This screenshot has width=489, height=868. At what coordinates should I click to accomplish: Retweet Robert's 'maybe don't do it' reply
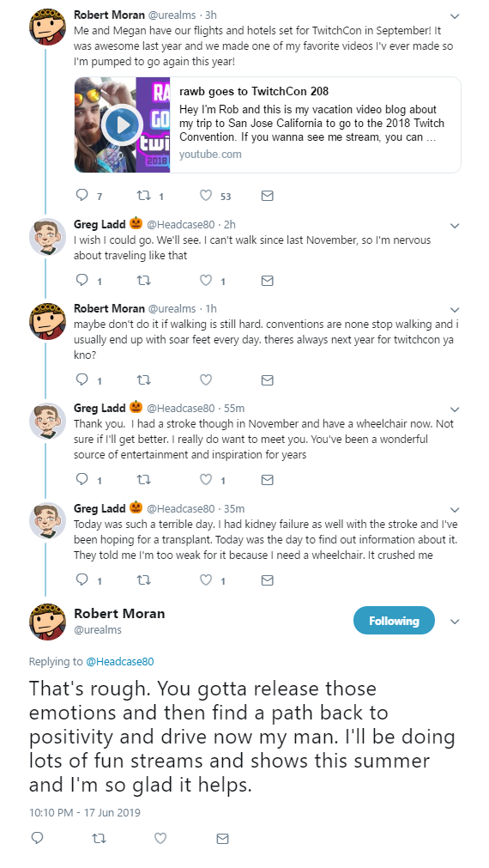pyautogui.click(x=143, y=379)
